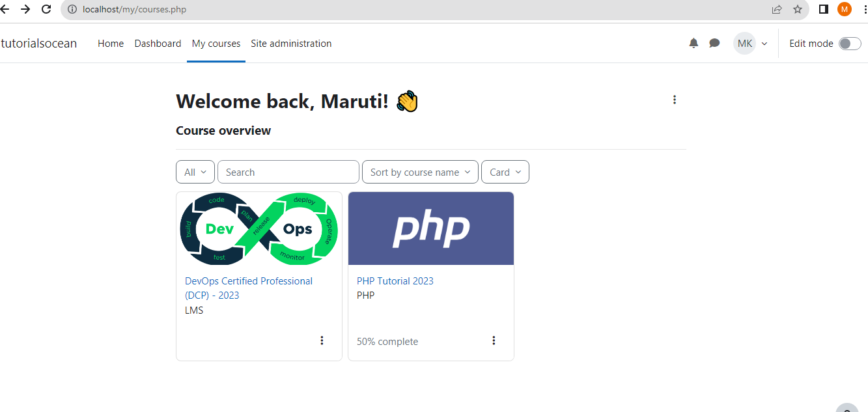868x412 pixels.
Task: Open the notifications bell icon
Action: click(693, 43)
